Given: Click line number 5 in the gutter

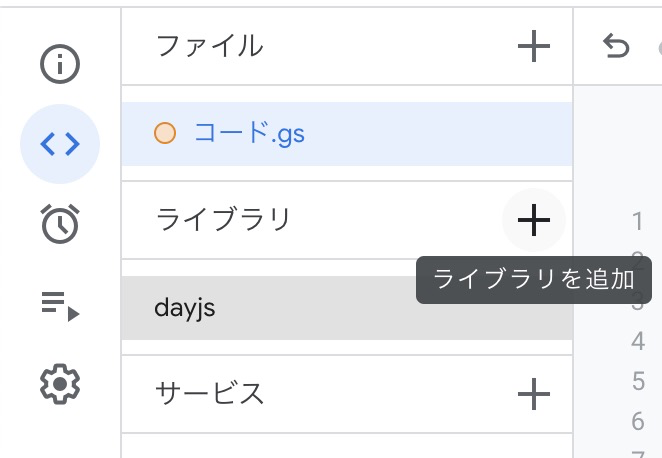Looking at the screenshot, I should coord(638,381).
